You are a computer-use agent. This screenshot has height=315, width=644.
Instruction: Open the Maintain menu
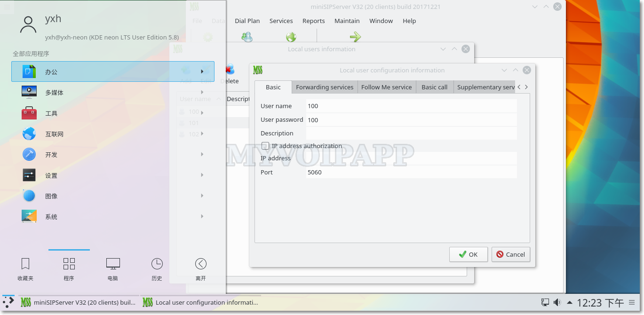click(x=347, y=21)
